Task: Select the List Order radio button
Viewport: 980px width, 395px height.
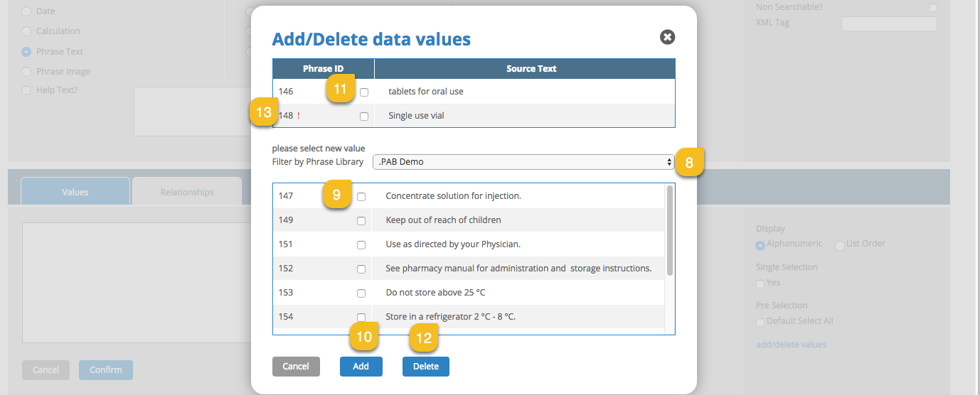Action: click(840, 245)
